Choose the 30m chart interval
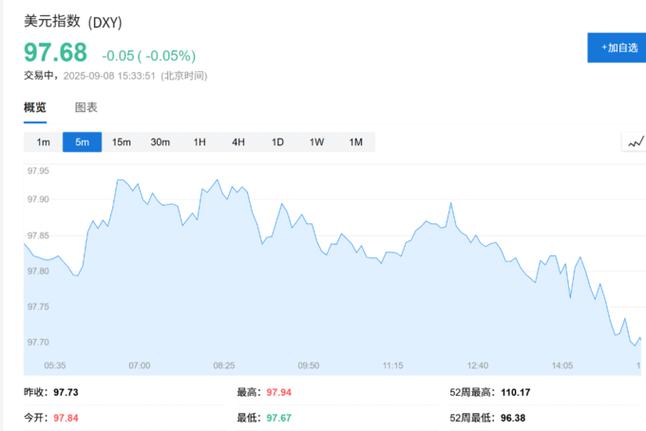The image size is (646, 431). tap(160, 142)
